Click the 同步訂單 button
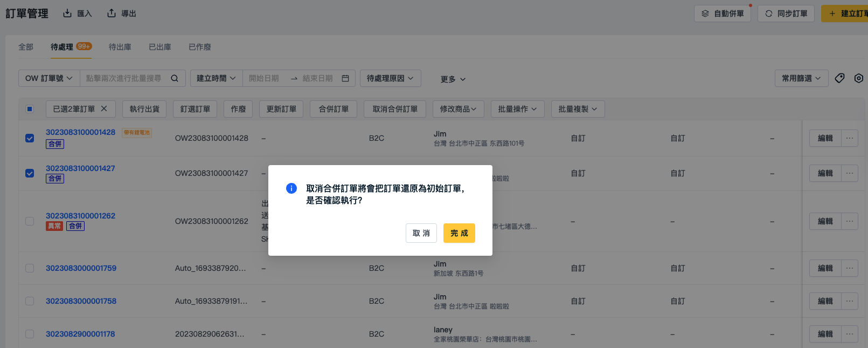The image size is (868, 348). click(786, 13)
